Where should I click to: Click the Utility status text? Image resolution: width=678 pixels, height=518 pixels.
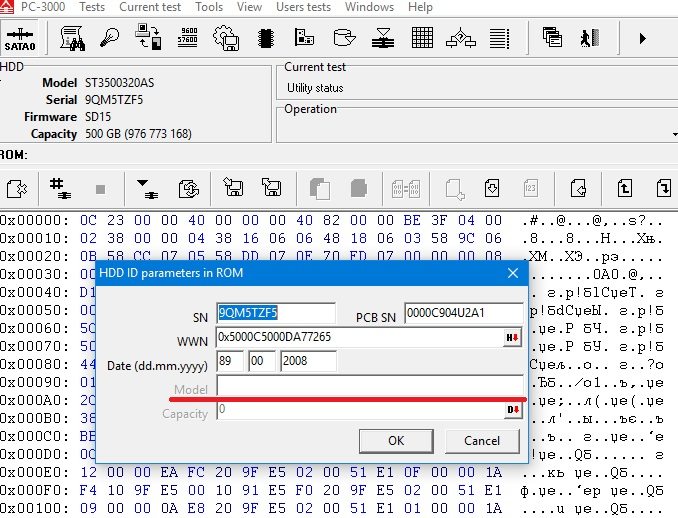point(315,88)
